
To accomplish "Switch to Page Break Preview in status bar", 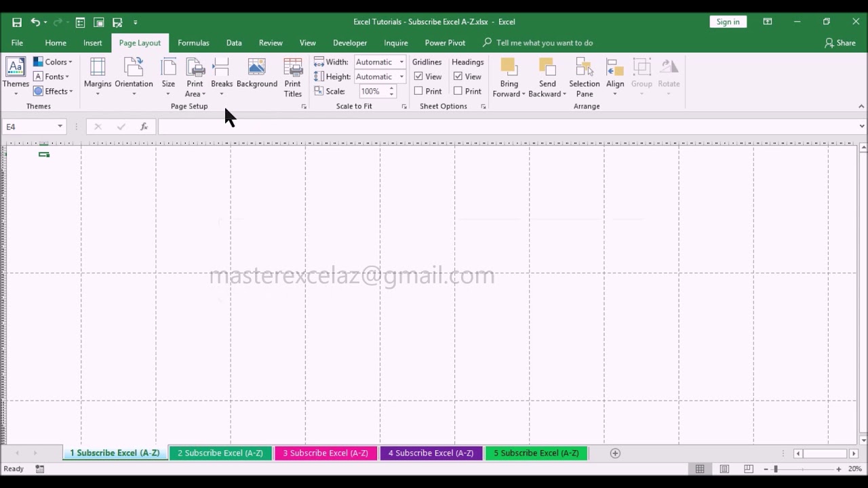I will (749, 469).
